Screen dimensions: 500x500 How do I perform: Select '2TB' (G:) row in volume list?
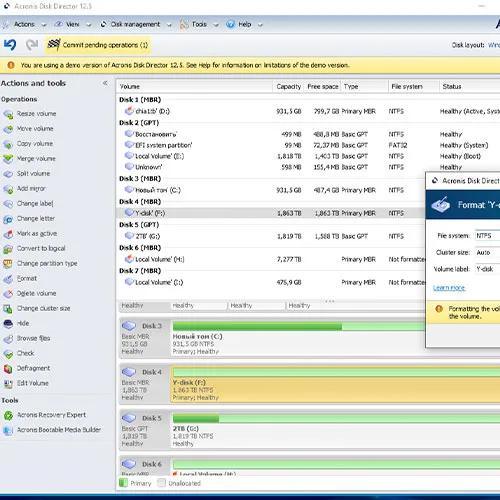(x=272, y=236)
